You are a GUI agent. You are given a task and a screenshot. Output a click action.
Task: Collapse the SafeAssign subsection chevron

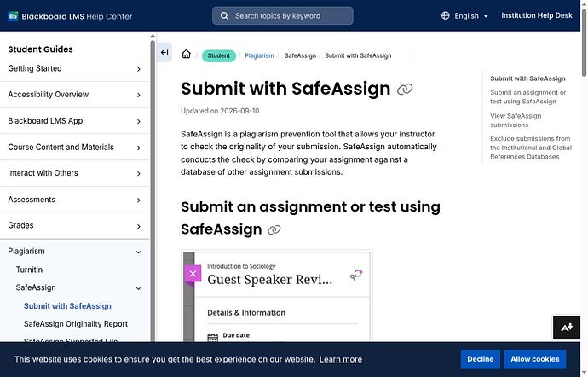(x=138, y=288)
